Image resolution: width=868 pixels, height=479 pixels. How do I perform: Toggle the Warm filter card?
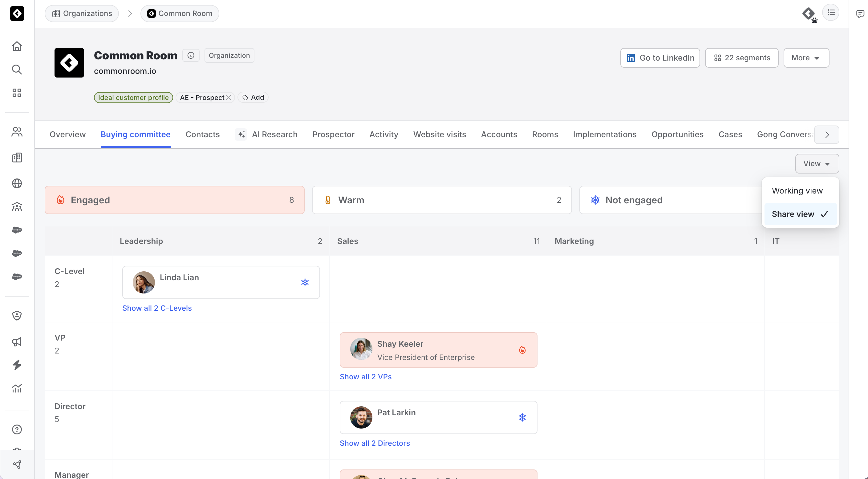click(442, 200)
